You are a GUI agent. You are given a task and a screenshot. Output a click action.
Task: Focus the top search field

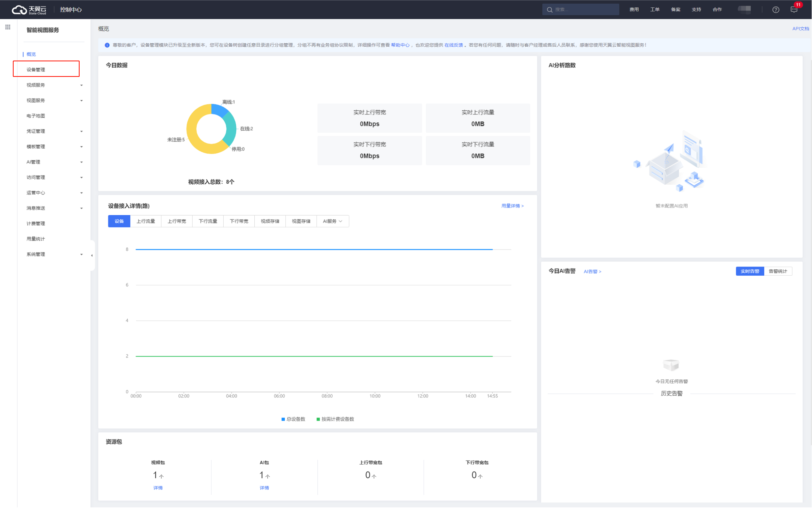tap(581, 9)
